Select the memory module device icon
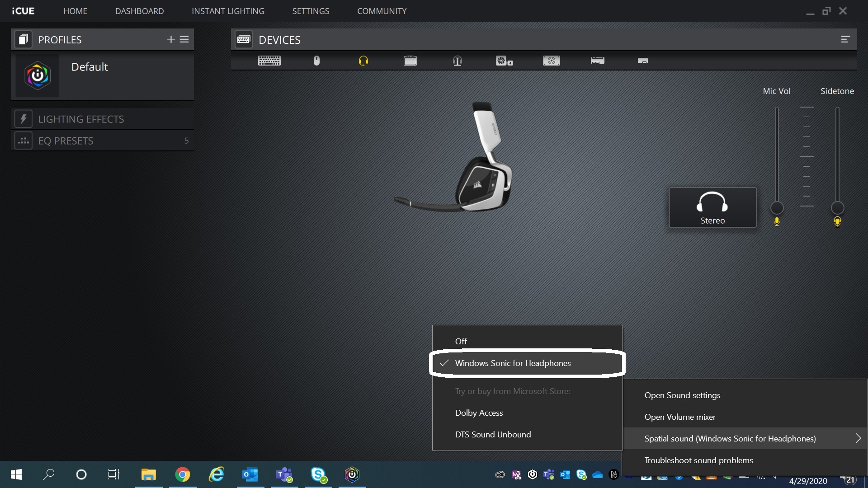 click(598, 61)
